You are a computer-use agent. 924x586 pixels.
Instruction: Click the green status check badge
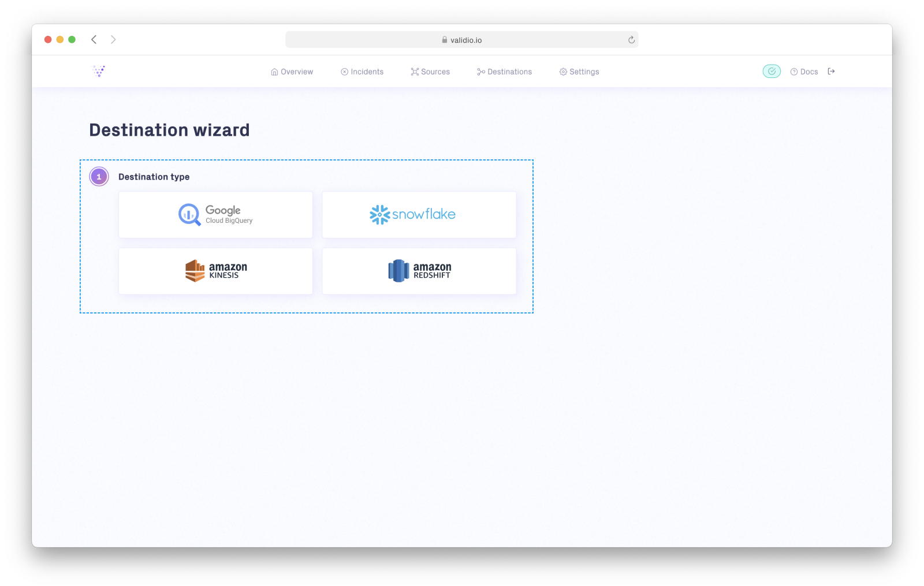tap(772, 71)
